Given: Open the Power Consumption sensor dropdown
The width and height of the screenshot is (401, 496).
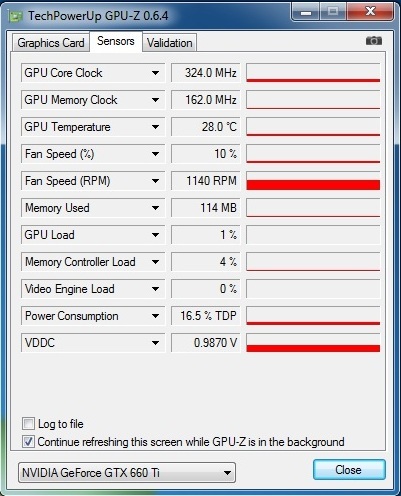Looking at the screenshot, I should pyautogui.click(x=155, y=316).
